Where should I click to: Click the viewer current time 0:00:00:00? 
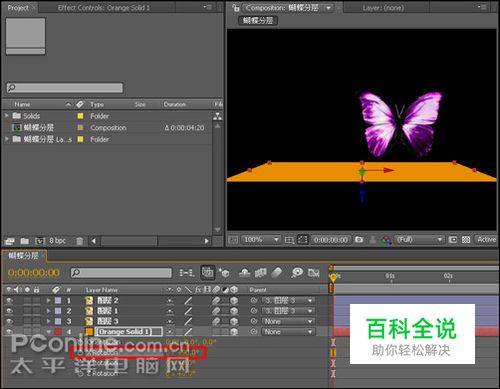click(x=331, y=240)
